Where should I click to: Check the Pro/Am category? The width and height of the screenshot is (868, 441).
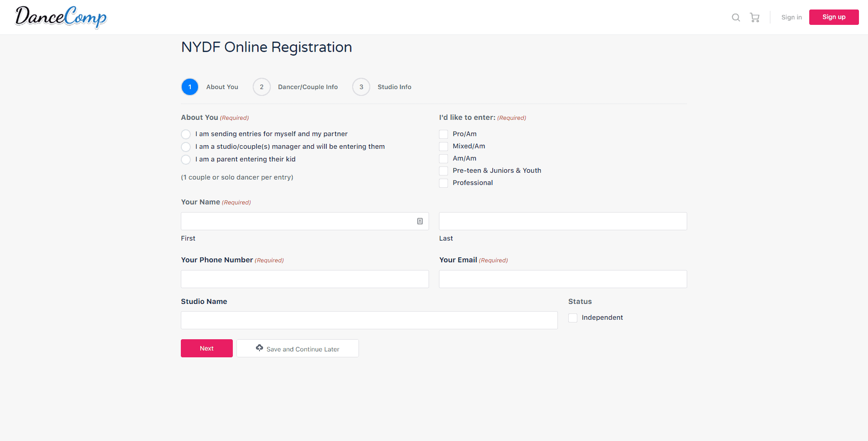click(x=443, y=134)
